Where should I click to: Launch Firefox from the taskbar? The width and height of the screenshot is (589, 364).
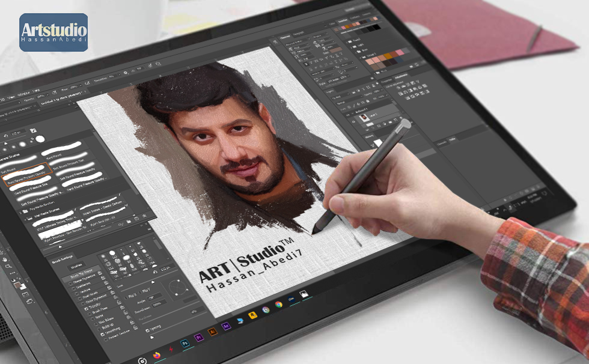[157, 355]
